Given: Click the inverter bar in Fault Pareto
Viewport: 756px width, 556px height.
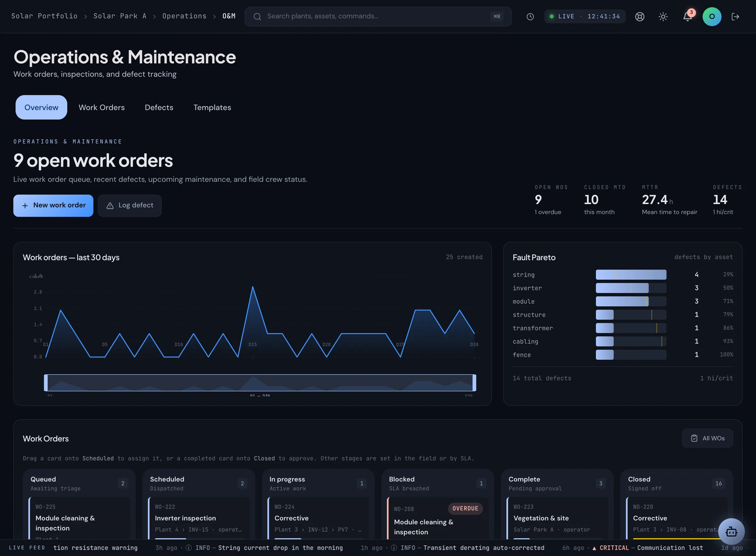Looking at the screenshot, I should [622, 288].
